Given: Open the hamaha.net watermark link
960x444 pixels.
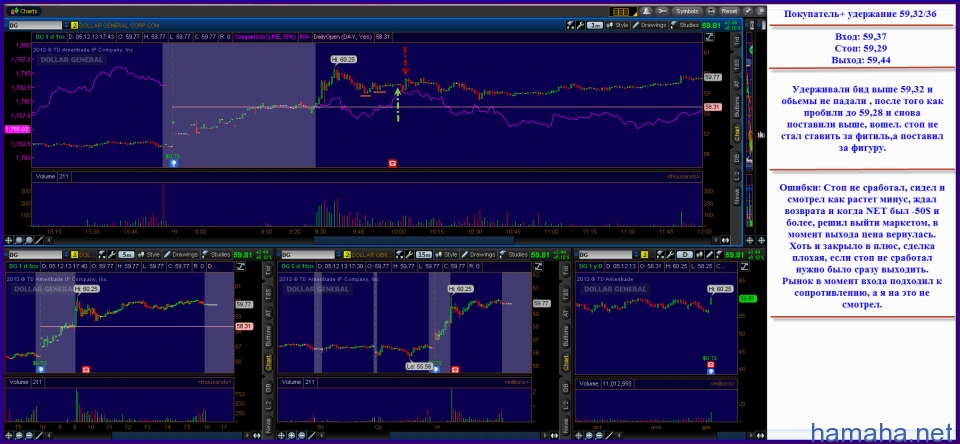Looking at the screenshot, I should (882, 432).
